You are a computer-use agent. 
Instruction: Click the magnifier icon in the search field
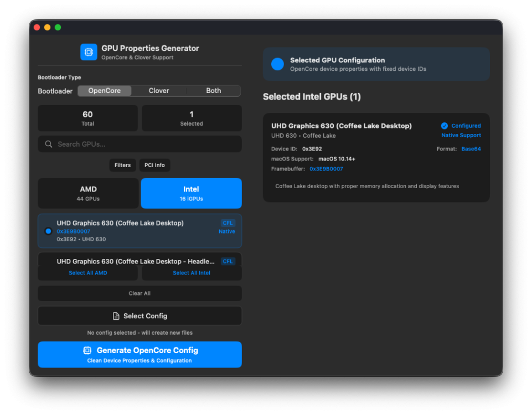click(49, 144)
